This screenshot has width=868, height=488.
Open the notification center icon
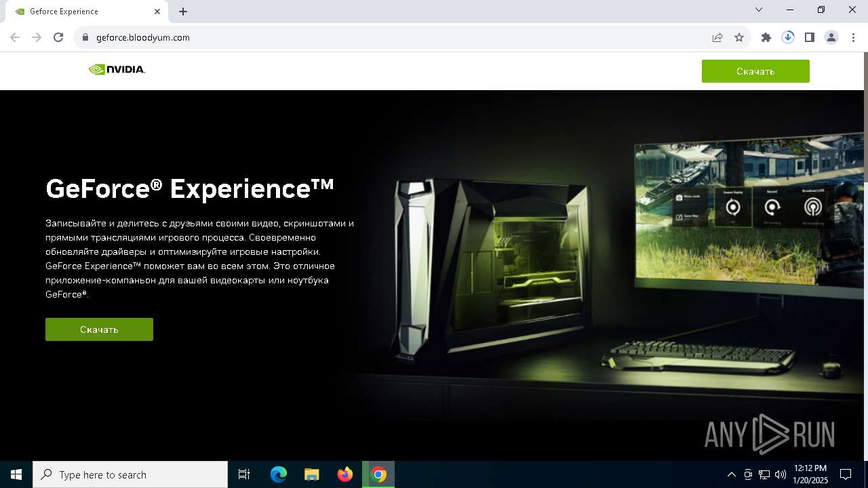(x=846, y=474)
